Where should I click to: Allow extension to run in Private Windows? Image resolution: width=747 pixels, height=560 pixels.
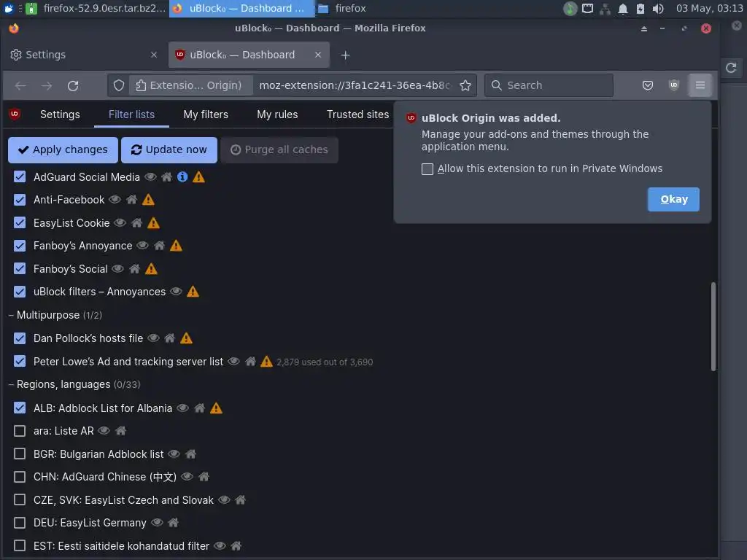pyautogui.click(x=427, y=169)
